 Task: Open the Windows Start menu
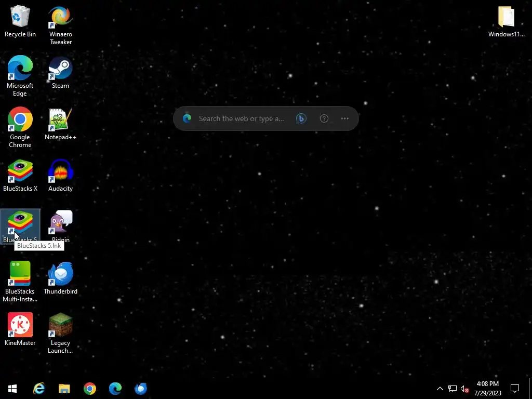click(x=12, y=389)
